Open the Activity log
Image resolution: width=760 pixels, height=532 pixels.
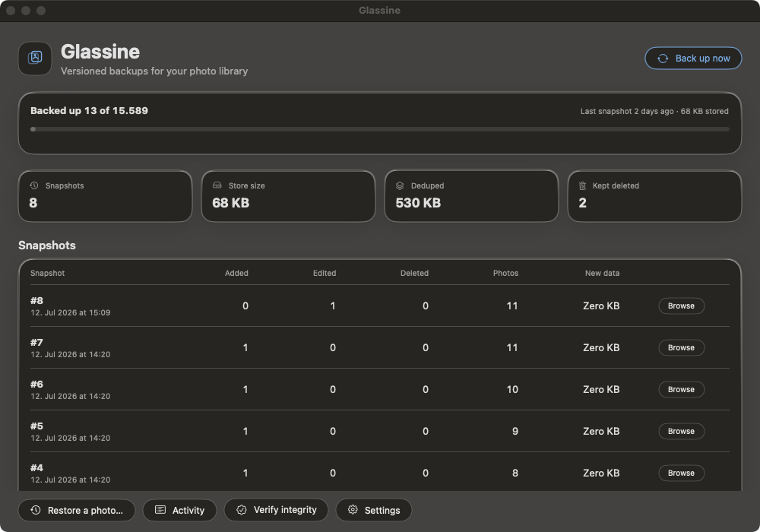pos(179,510)
